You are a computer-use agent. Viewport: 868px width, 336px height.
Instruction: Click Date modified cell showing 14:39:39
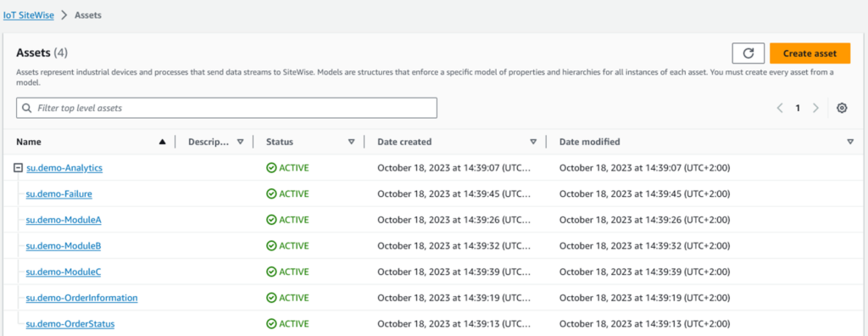(644, 272)
